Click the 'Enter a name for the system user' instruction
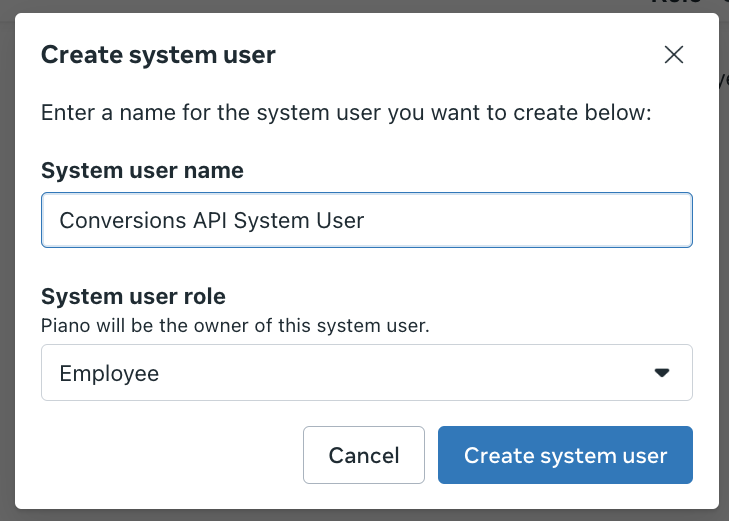The height and width of the screenshot is (521, 729). 346,113
